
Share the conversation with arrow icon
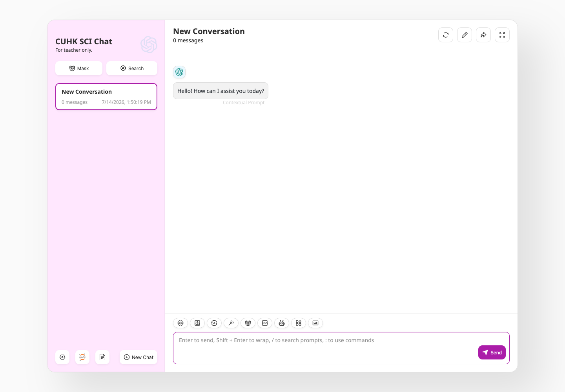[483, 35]
